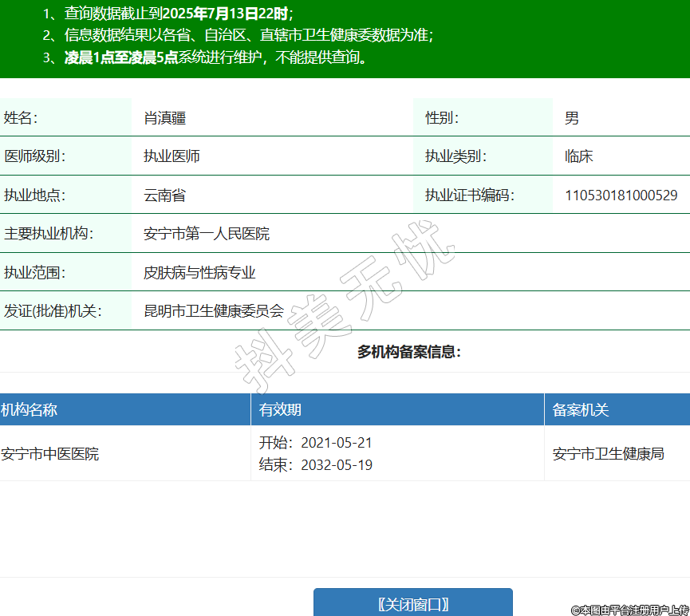Select the 安宁市中医医院 table cell
690x616 pixels.
(50, 454)
